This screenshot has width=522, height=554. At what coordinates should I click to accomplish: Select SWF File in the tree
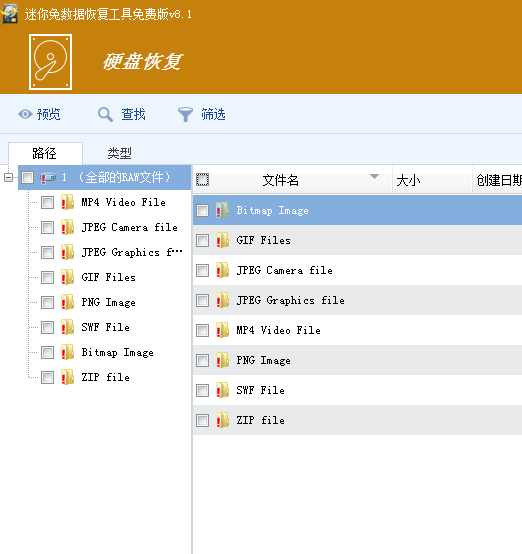pos(105,328)
